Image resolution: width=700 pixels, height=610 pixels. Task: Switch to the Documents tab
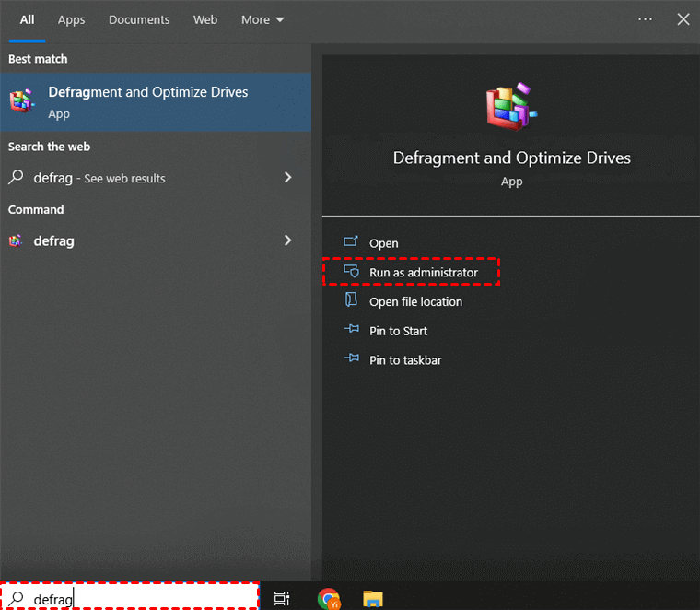139,19
